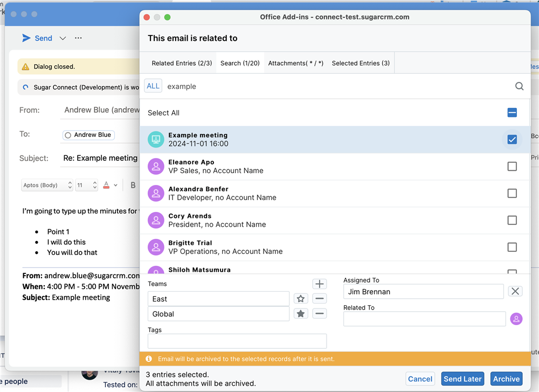The width and height of the screenshot is (539, 392).
Task: Remove the Global team row
Action: click(320, 314)
